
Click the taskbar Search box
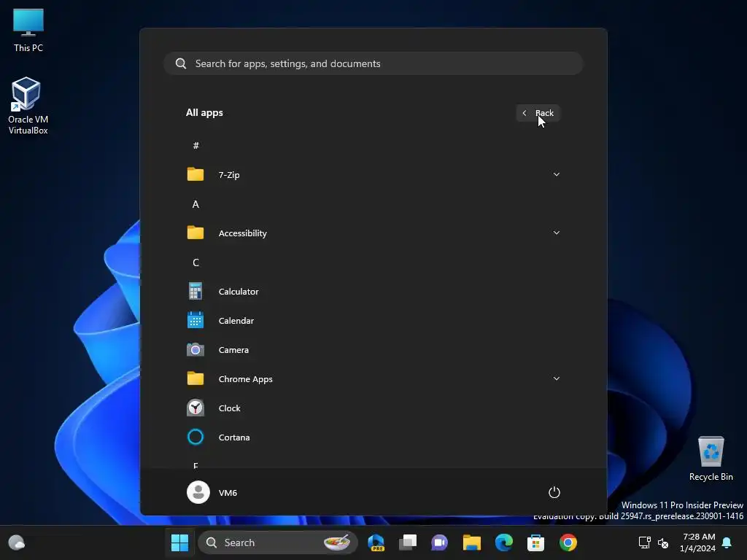click(278, 542)
